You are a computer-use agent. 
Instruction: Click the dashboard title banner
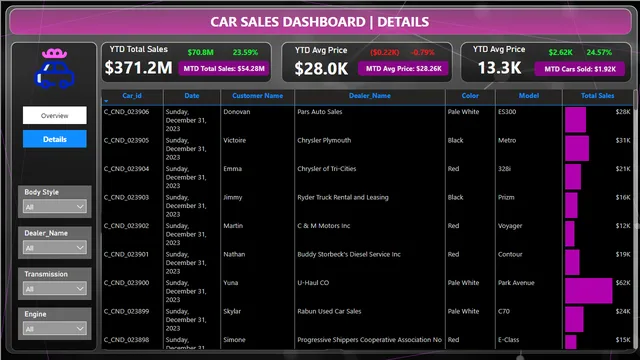[x=320, y=22]
